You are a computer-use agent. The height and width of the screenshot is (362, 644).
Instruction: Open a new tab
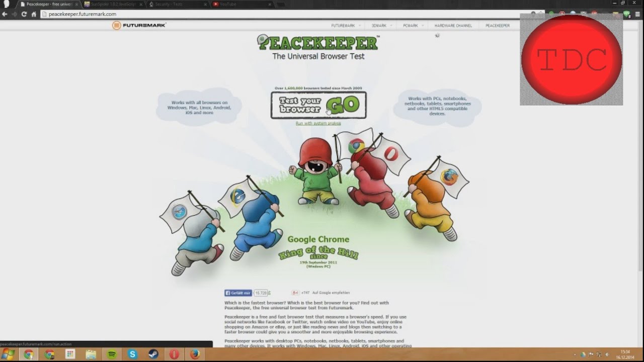[282, 4]
